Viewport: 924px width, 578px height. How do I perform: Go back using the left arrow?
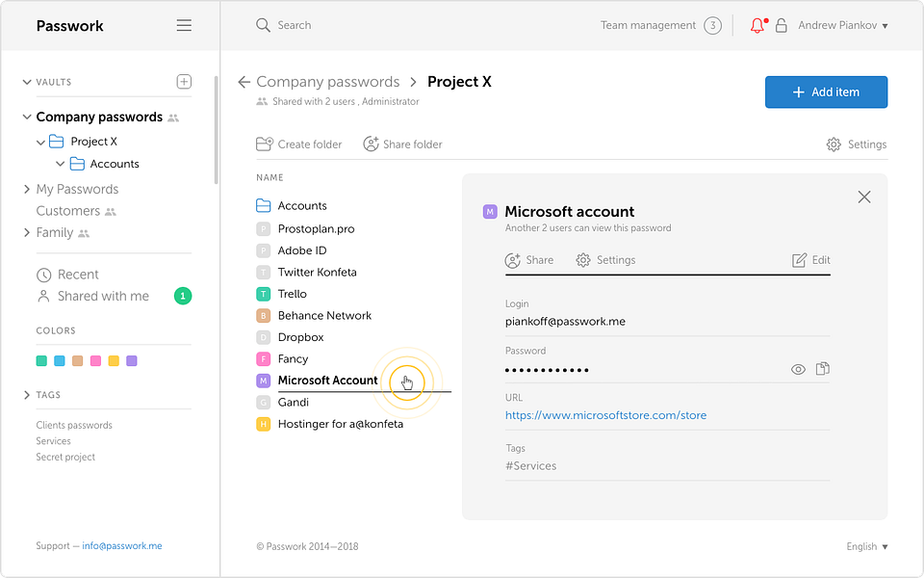(x=244, y=82)
